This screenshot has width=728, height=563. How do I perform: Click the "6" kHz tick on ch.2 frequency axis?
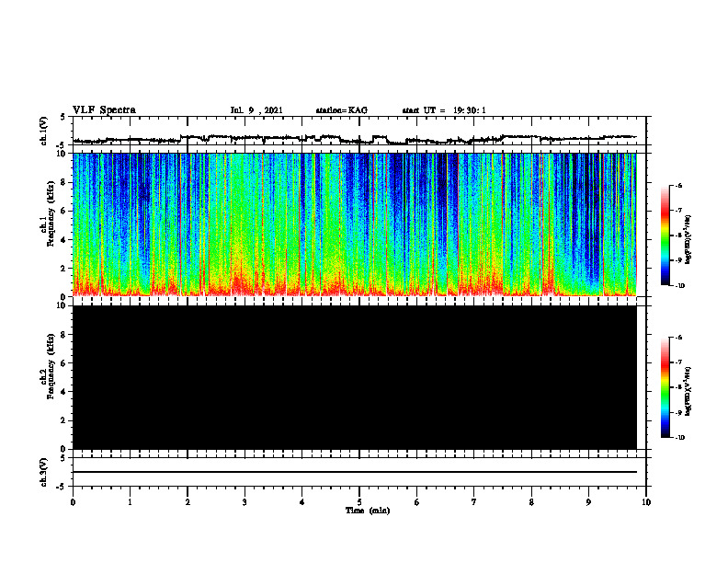[x=64, y=363]
